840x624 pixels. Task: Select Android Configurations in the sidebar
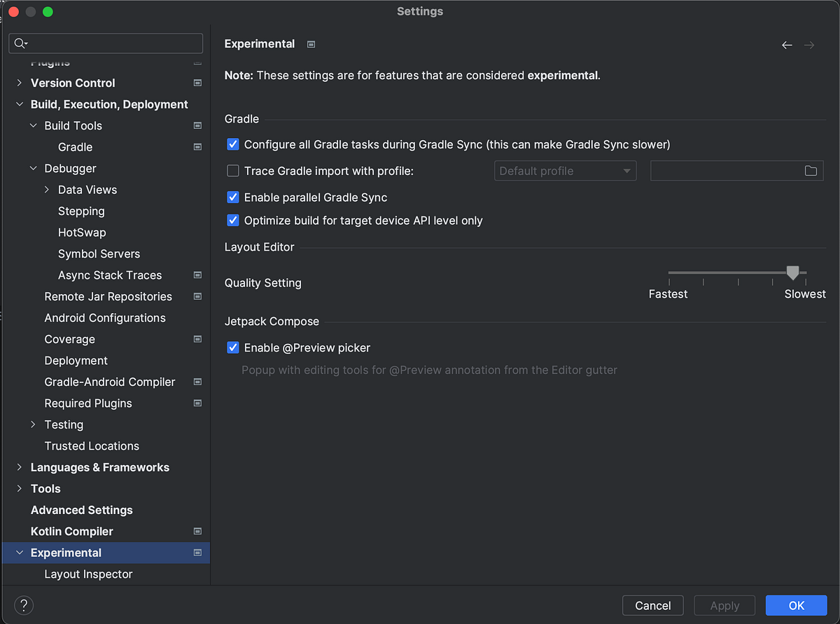point(105,318)
